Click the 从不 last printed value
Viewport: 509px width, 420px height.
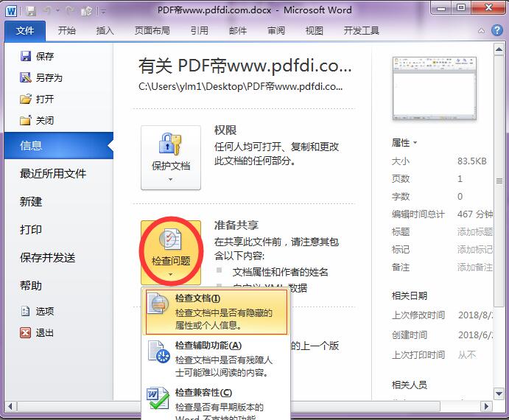coord(467,354)
